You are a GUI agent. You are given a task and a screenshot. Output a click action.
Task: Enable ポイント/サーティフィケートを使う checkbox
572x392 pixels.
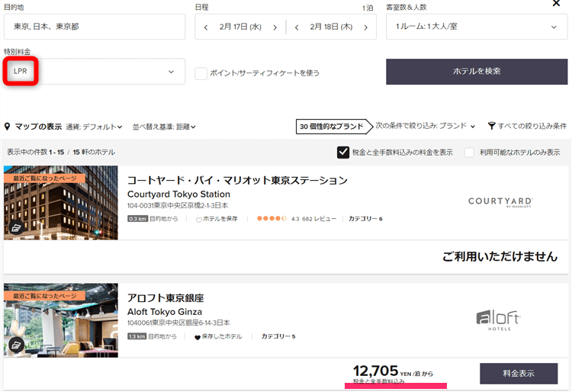tap(201, 73)
